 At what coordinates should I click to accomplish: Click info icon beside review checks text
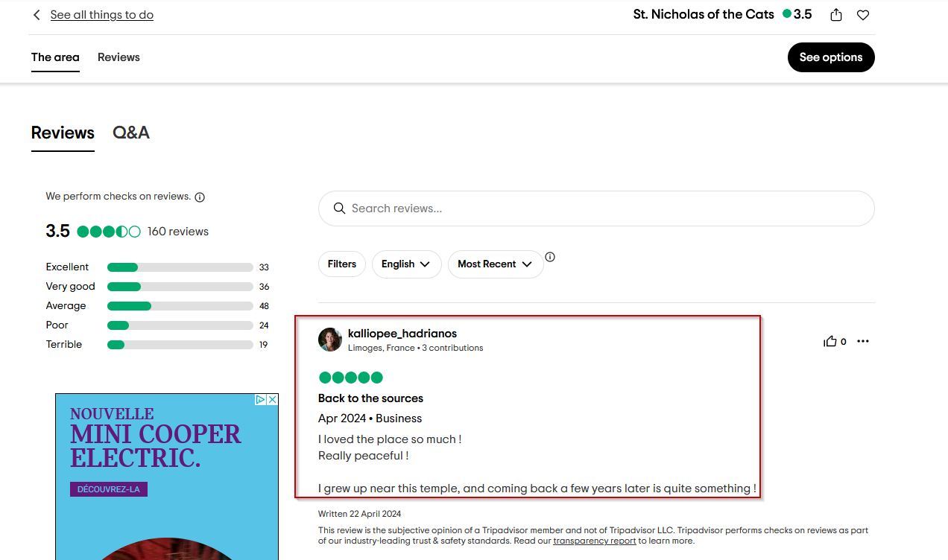coord(200,197)
